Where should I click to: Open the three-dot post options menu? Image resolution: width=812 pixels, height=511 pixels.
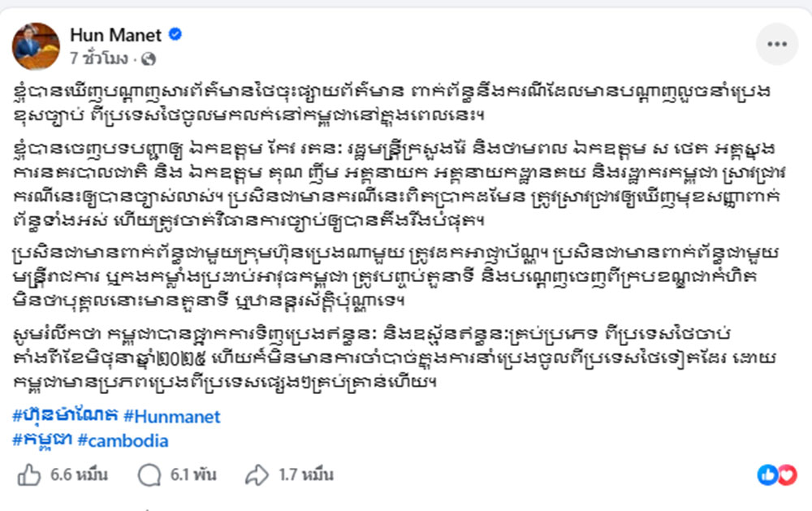tap(777, 45)
